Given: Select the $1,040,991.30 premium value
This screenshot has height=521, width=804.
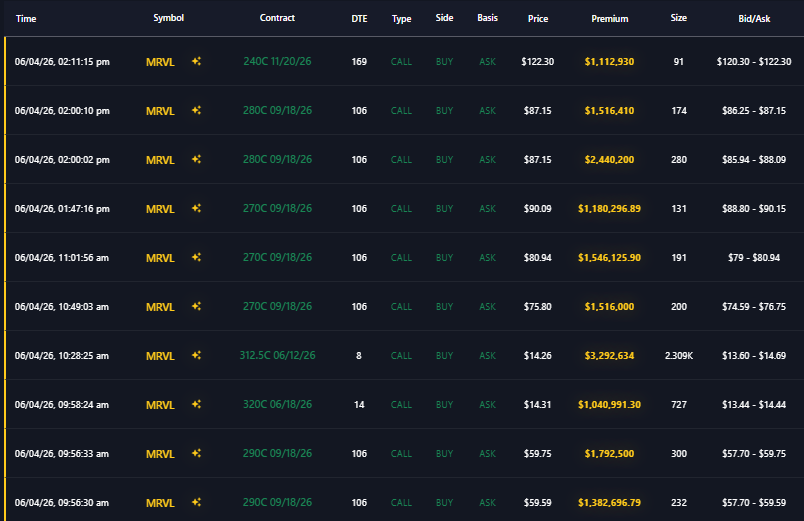Looking at the screenshot, I should (609, 405).
